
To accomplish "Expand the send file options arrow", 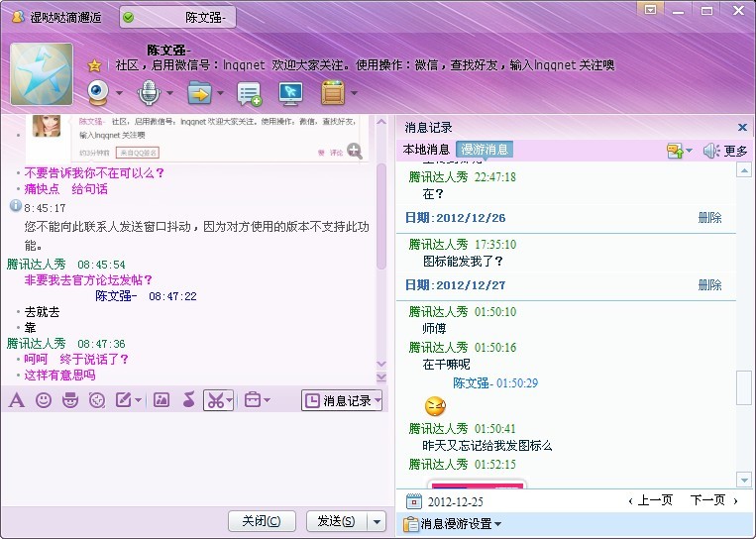I will pyautogui.click(x=220, y=93).
